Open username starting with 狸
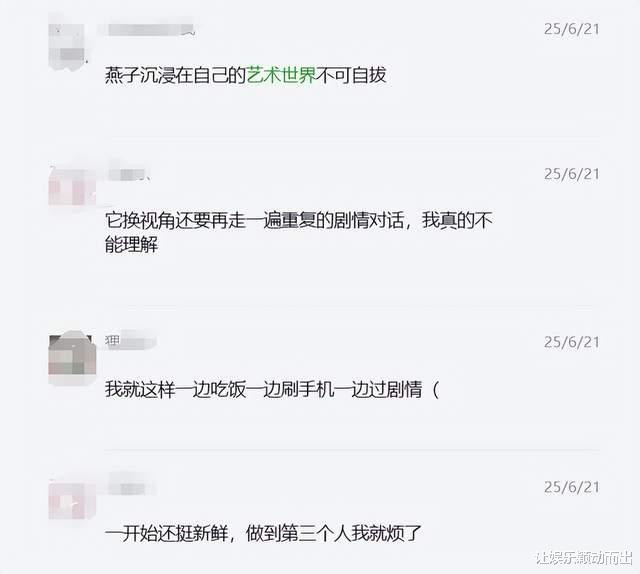Image resolution: width=640 pixels, height=574 pixels. [130, 341]
